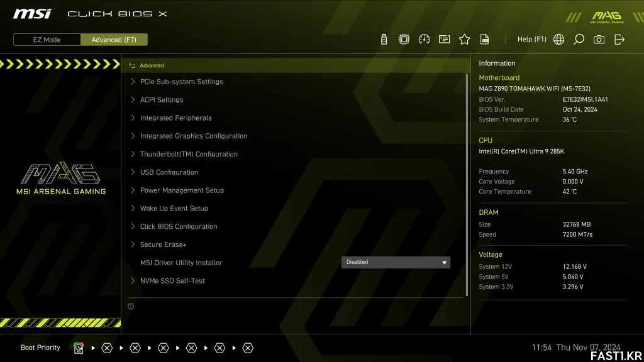Click System 12V value 12.168 V
This screenshot has width=644, height=362.
575,266
